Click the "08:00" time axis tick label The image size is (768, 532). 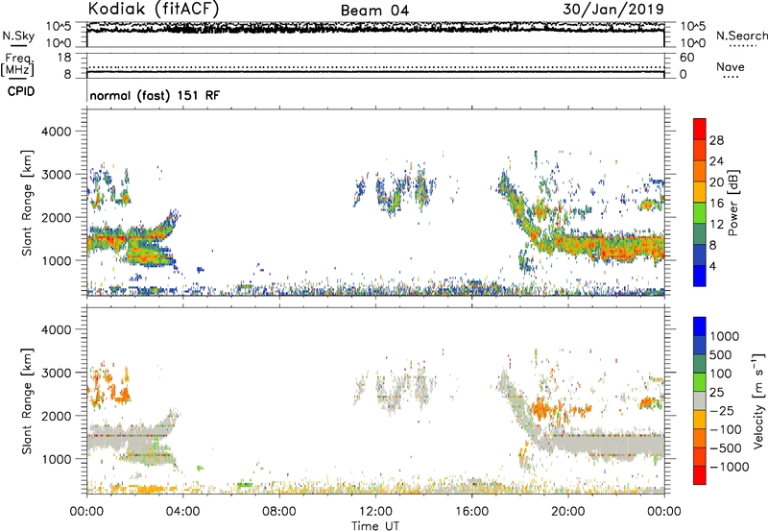tap(278, 512)
